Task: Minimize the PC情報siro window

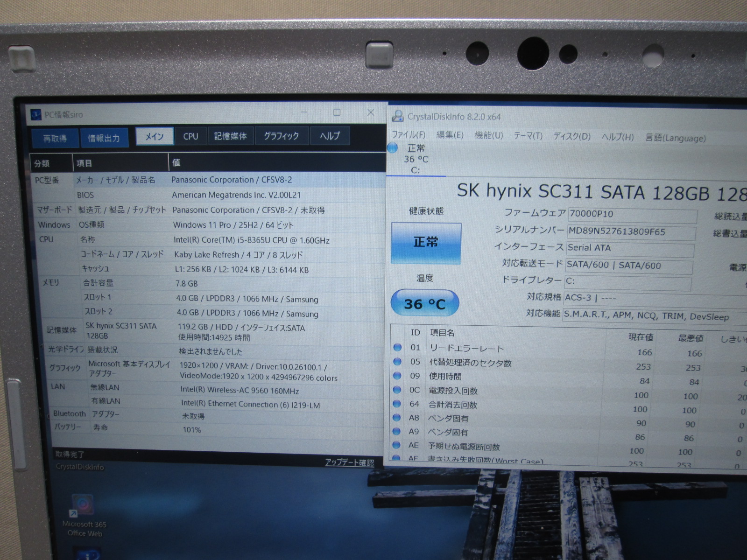Action: pyautogui.click(x=304, y=112)
